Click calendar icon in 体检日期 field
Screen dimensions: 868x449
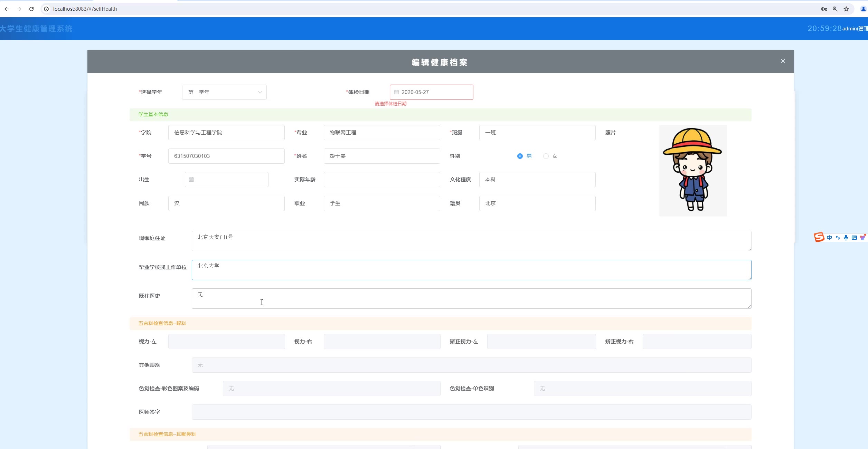tap(397, 92)
